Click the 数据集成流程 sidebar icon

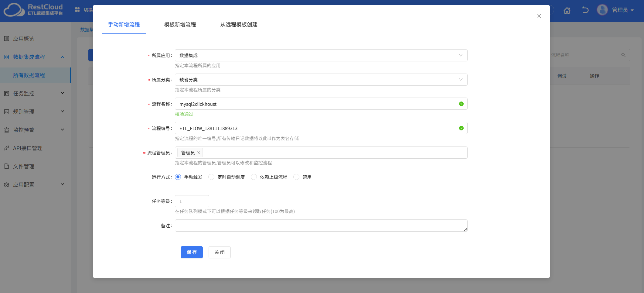click(x=7, y=57)
